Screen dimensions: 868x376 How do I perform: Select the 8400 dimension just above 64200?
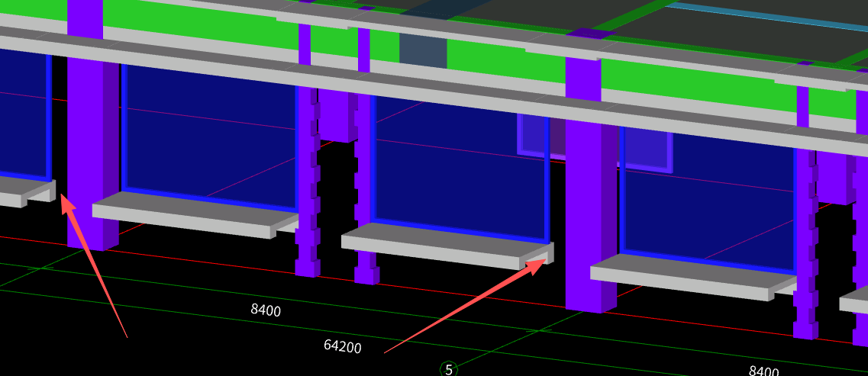[x=266, y=310]
